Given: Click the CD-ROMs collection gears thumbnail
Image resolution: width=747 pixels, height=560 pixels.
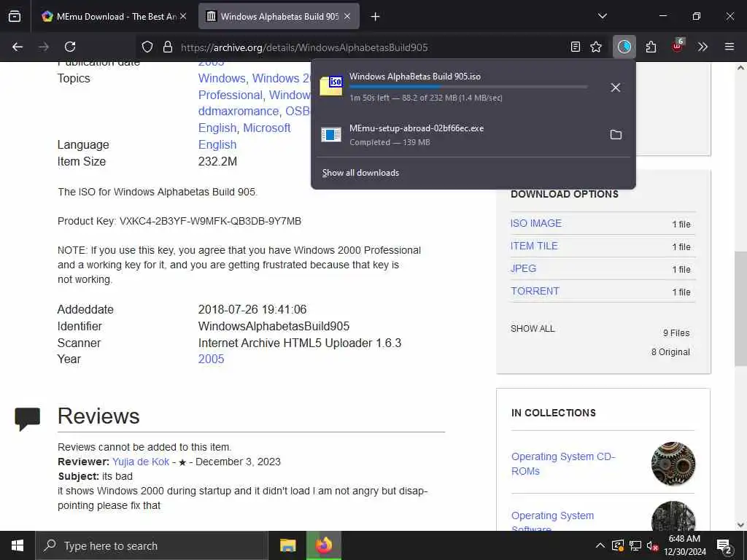Looking at the screenshot, I should (673, 463).
